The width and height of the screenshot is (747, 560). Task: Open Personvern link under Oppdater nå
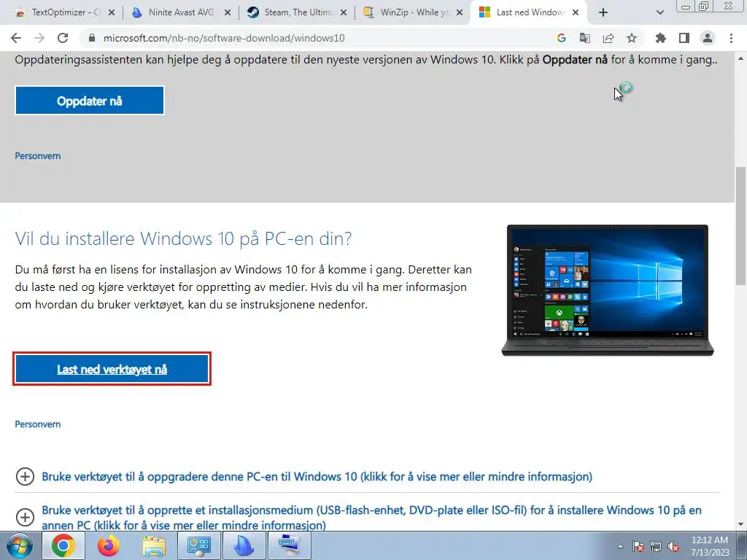[38, 156]
